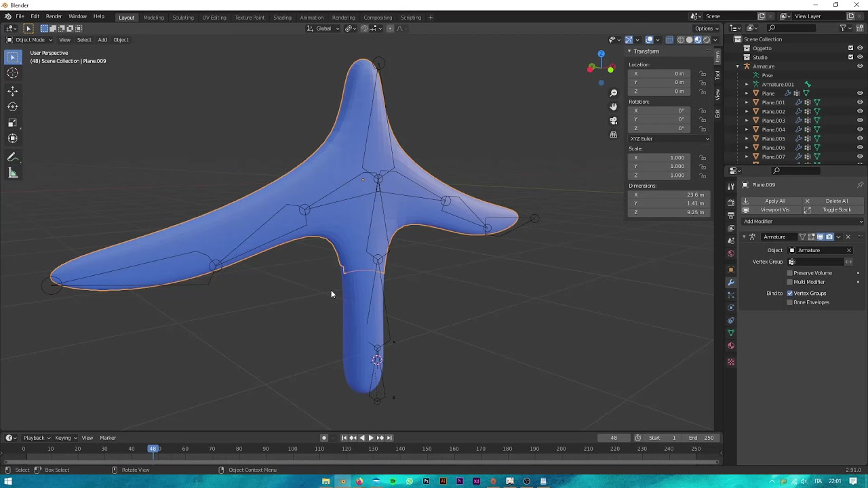The height and width of the screenshot is (488, 868).
Task: Enable Bone Envelopes checkbox
Action: 789,302
